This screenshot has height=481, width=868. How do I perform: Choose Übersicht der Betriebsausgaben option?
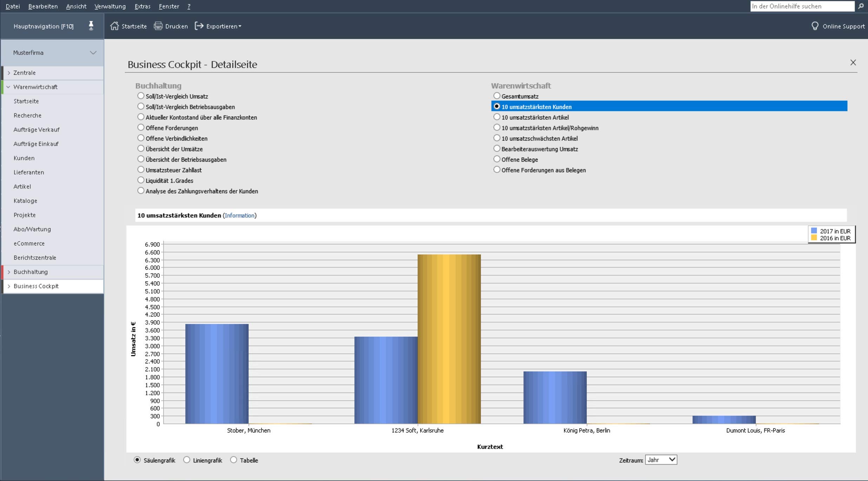tap(141, 159)
